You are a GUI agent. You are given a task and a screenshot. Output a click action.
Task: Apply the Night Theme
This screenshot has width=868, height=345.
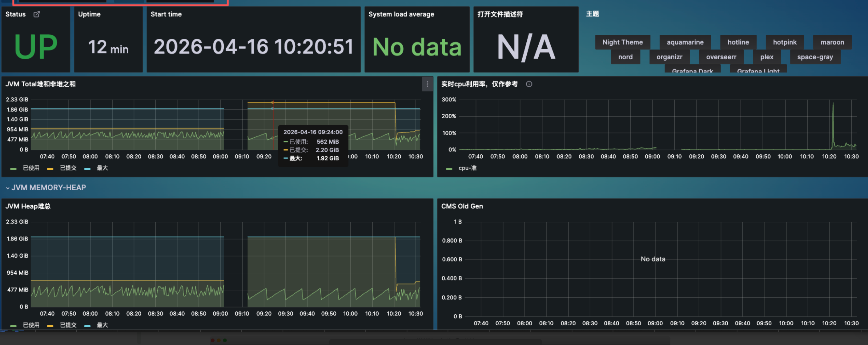click(x=622, y=42)
